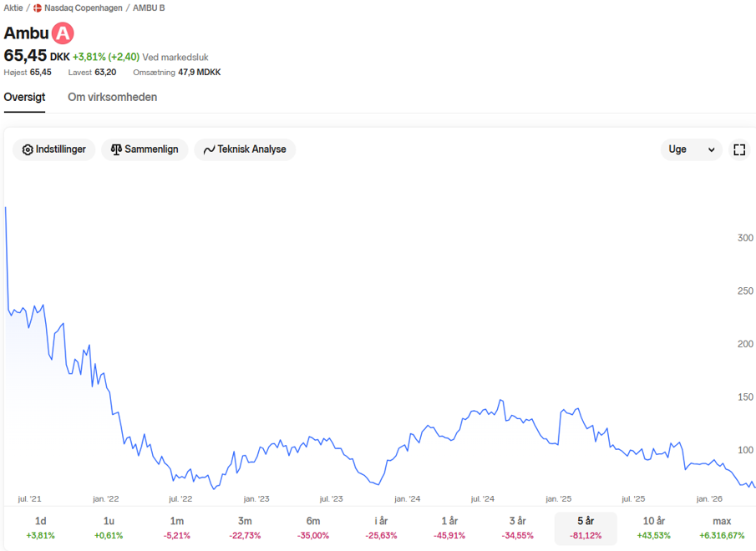Click the Danish flag icon in breadcrumb
Viewport: 756px width, 551px height.
pos(37,8)
